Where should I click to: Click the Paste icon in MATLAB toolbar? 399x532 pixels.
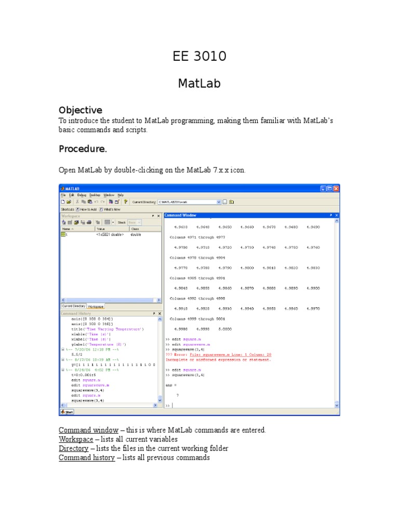click(x=90, y=202)
